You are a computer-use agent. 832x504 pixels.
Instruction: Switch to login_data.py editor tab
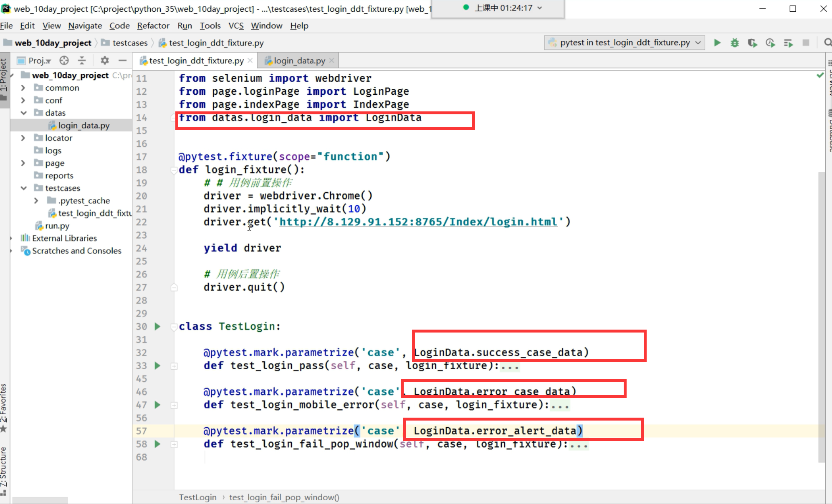[299, 61]
